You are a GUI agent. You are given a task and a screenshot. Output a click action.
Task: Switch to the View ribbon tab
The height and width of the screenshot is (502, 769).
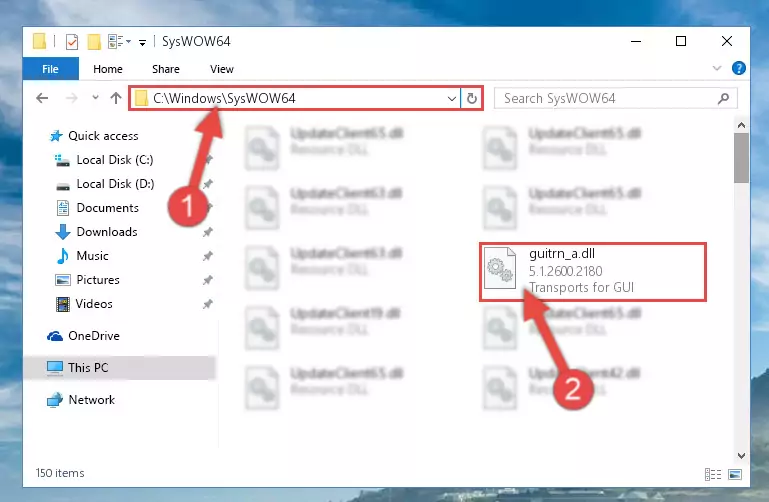pos(222,69)
